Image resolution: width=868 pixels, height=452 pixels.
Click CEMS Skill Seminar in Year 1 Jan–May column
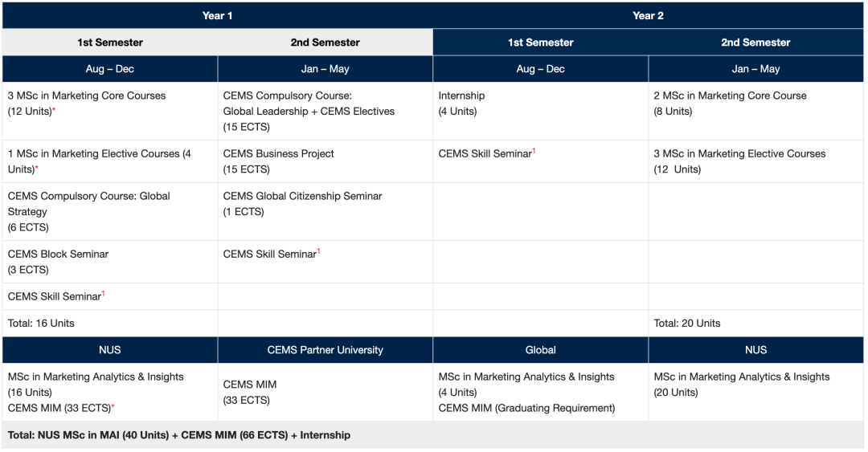click(325, 263)
